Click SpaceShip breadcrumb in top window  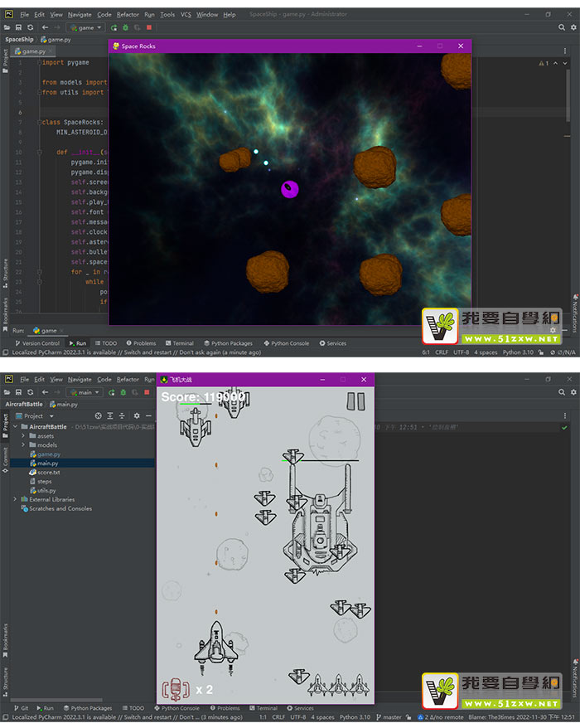(x=20, y=40)
